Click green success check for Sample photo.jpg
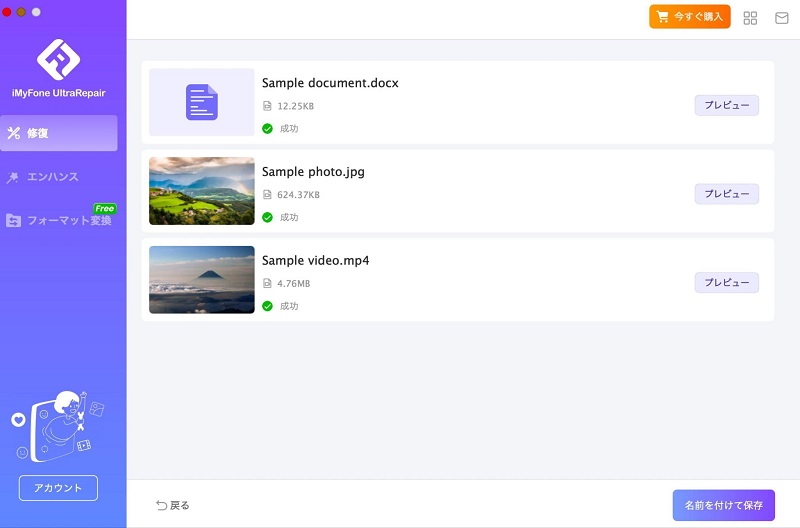 pyautogui.click(x=267, y=217)
